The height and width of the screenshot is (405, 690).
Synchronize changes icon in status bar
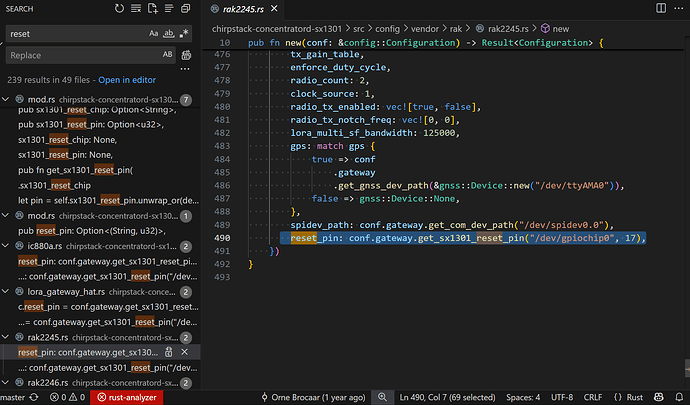click(34, 397)
